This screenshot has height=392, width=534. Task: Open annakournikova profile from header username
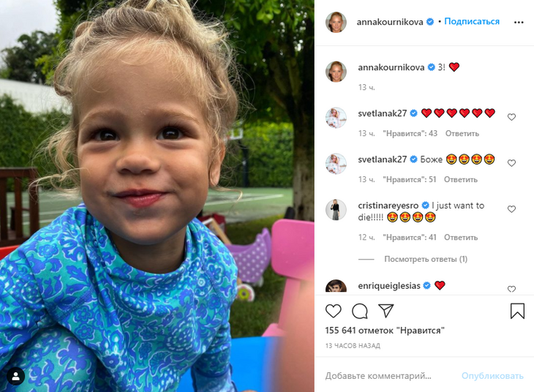tap(390, 22)
